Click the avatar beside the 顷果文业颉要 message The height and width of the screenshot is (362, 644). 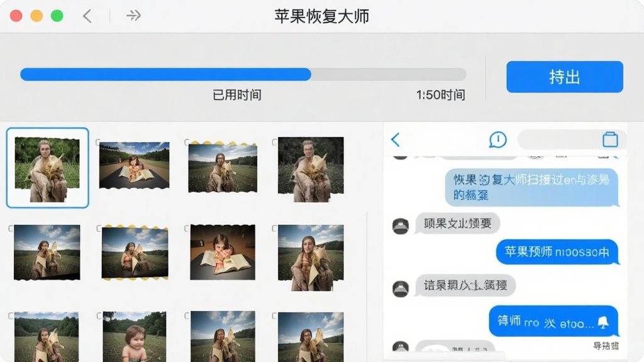401,226
